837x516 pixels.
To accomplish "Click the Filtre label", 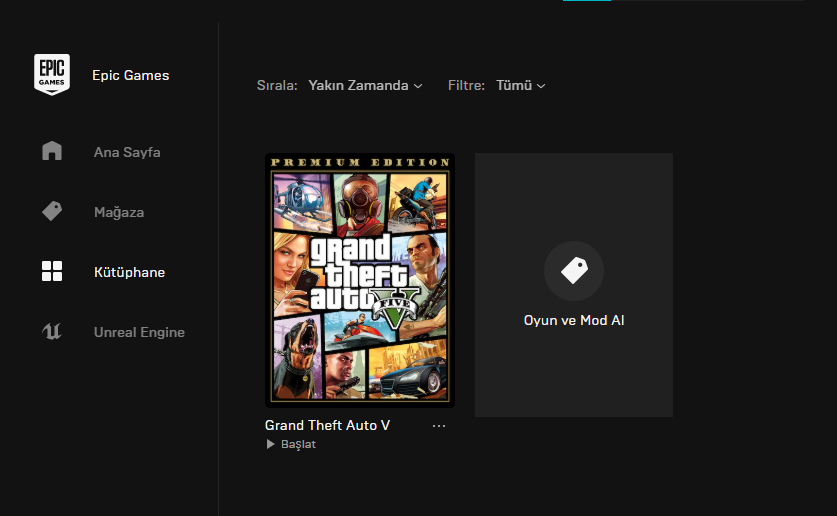I will pyautogui.click(x=466, y=85).
